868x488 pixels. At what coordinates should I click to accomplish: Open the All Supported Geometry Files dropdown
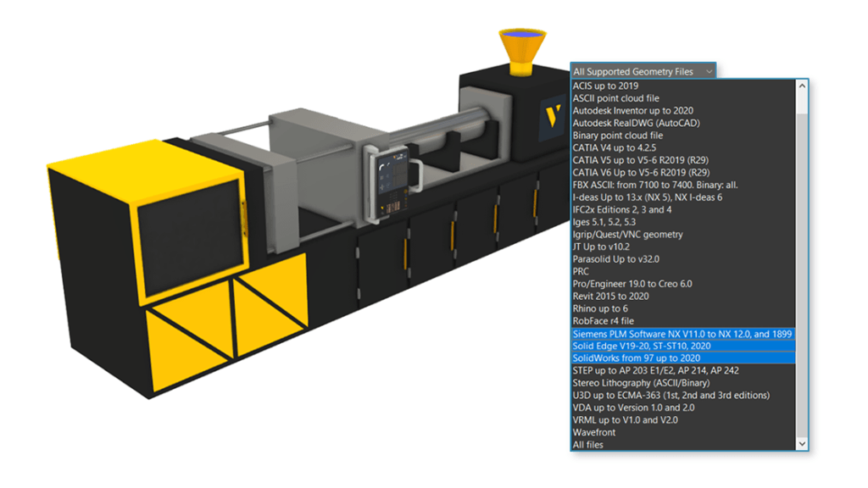(643, 71)
